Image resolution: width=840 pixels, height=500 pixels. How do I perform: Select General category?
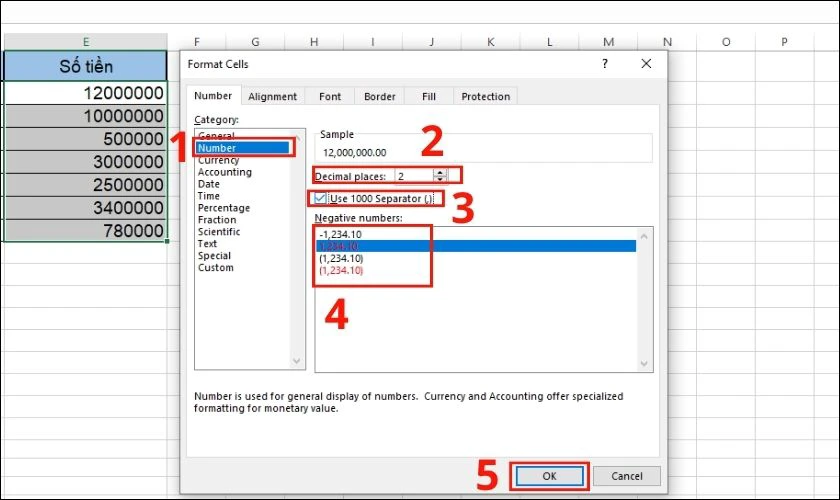pos(216,136)
